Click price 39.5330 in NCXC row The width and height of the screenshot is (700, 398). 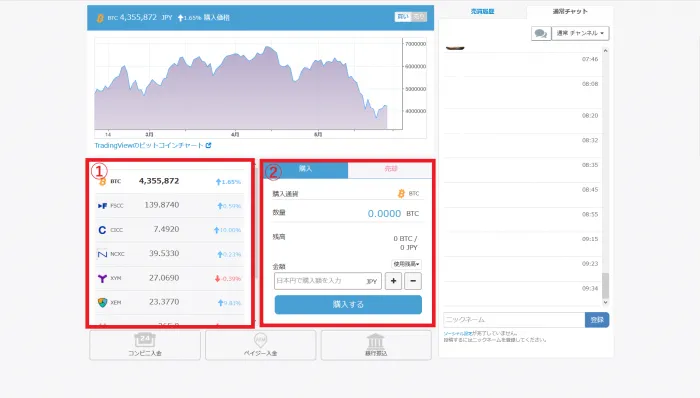coord(164,253)
